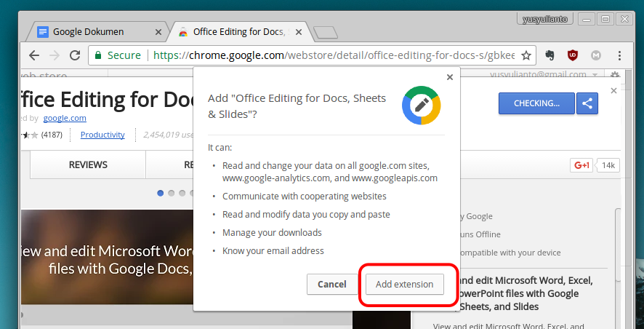644x329 pixels.
Task: Click the extension promo screenshot image
Action: coord(107,257)
